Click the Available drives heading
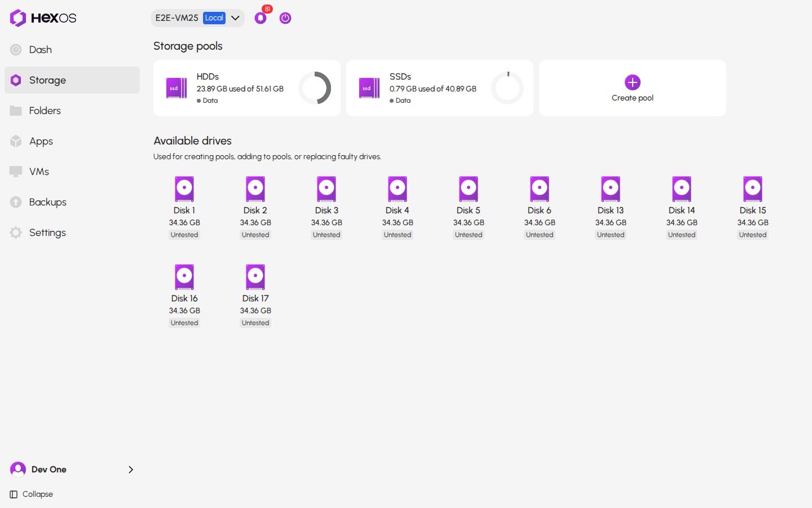Viewport: 812px width, 508px height. [193, 141]
